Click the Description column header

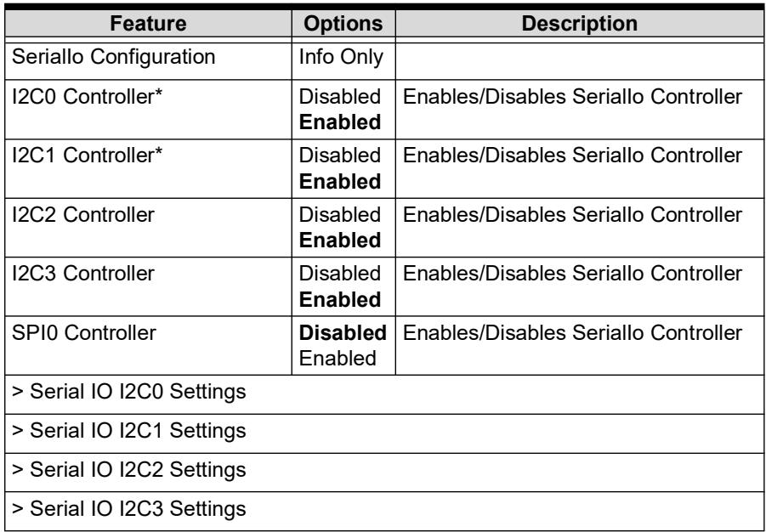point(580,24)
